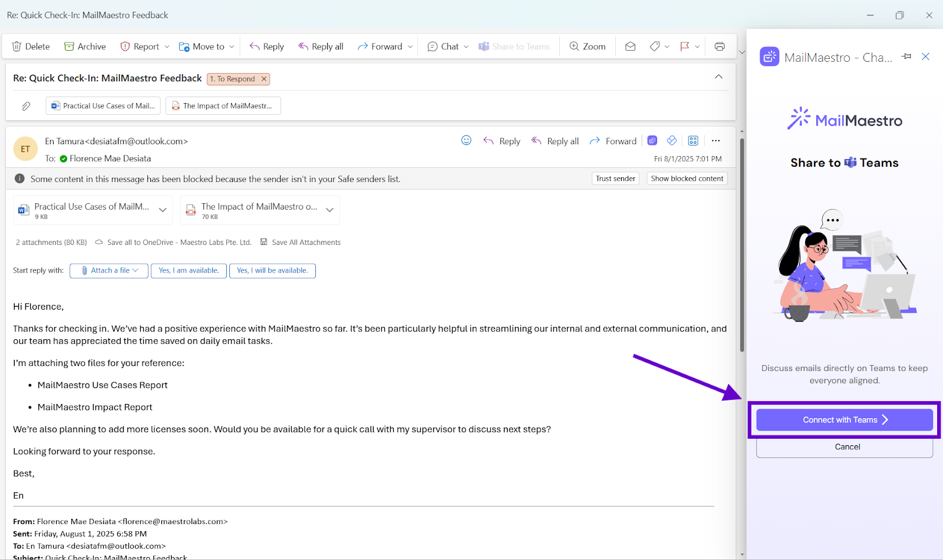
Task: Click the 'Fri 8/1/2025 7:01 PM' timestamp
Action: click(688, 159)
